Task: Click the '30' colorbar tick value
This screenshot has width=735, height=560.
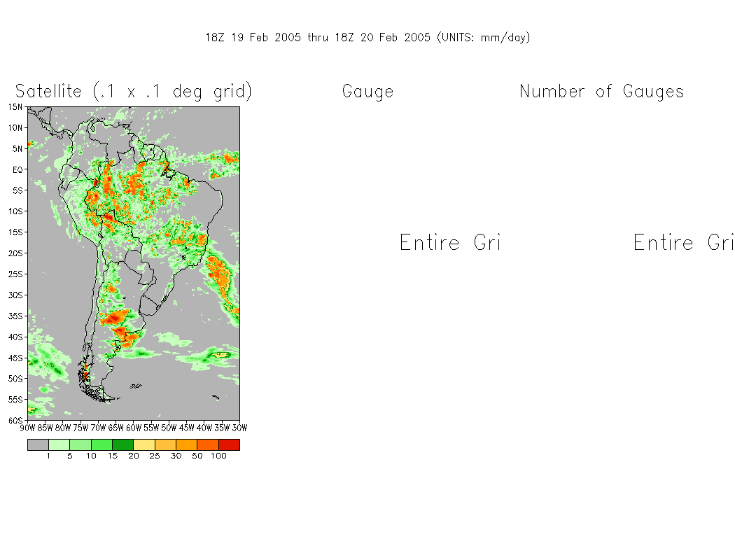Action: click(x=176, y=456)
